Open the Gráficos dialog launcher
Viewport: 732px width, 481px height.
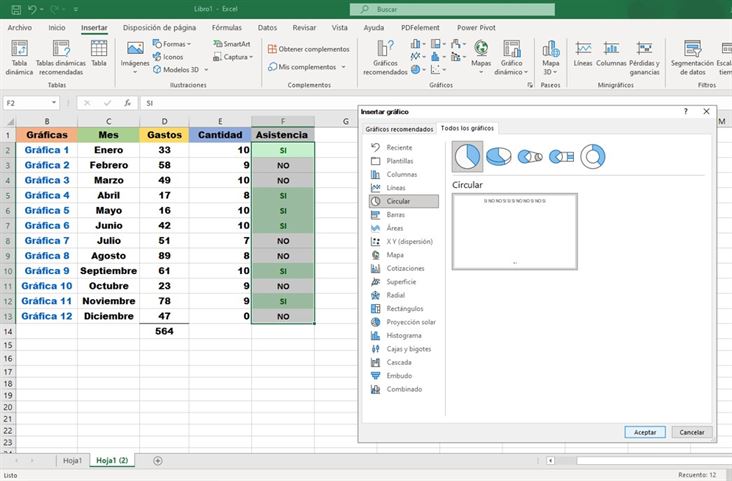point(530,85)
